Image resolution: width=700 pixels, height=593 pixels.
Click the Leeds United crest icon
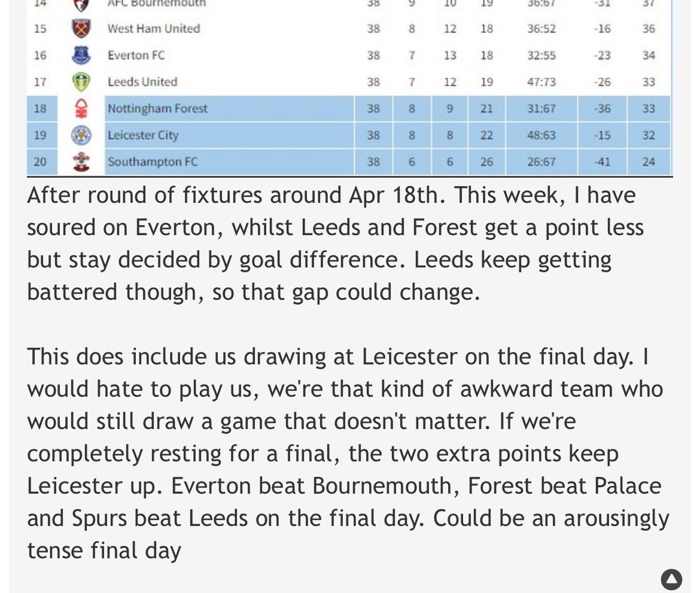[x=81, y=82]
